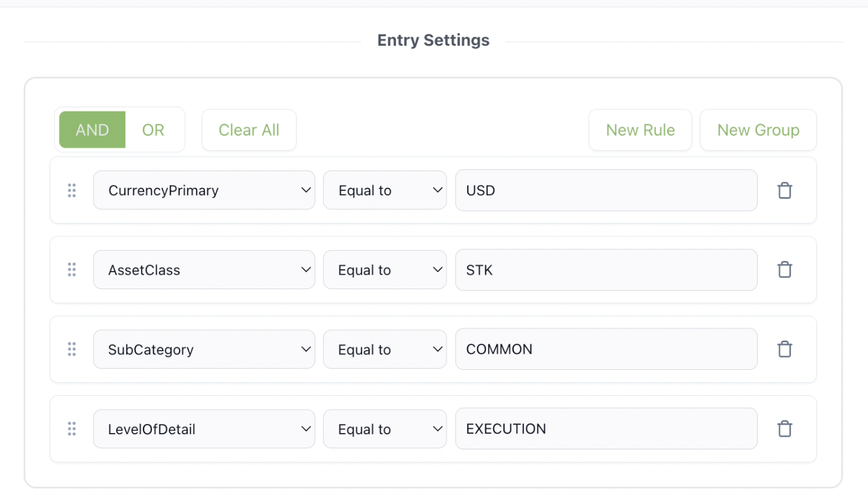Delete the CurrencyPrimary rule via trash icon
The width and height of the screenshot is (868, 500).
[x=784, y=190]
